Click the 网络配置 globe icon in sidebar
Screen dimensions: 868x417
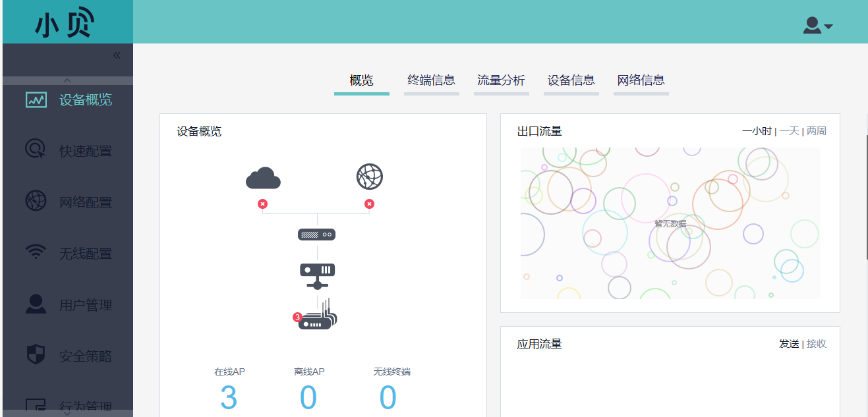click(36, 200)
